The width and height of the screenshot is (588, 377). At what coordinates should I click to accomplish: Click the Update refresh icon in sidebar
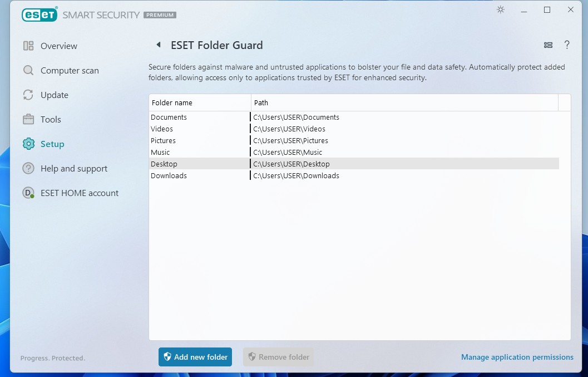[28, 95]
